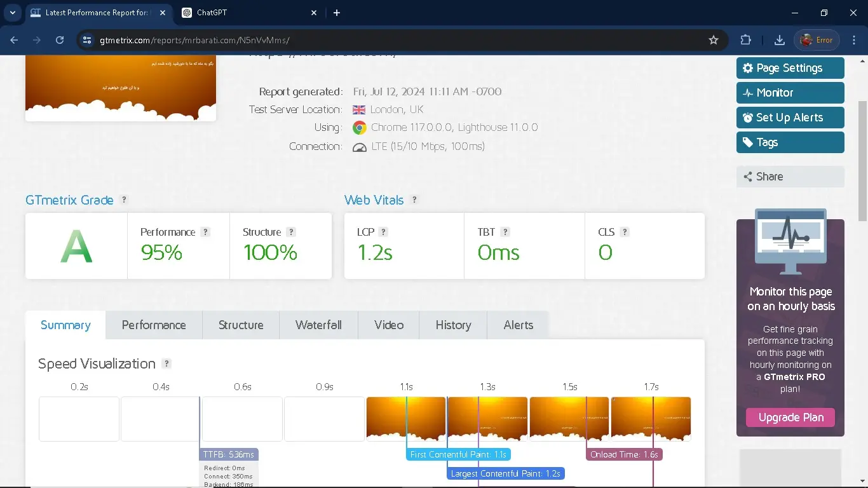Go forward one page

[37, 40]
